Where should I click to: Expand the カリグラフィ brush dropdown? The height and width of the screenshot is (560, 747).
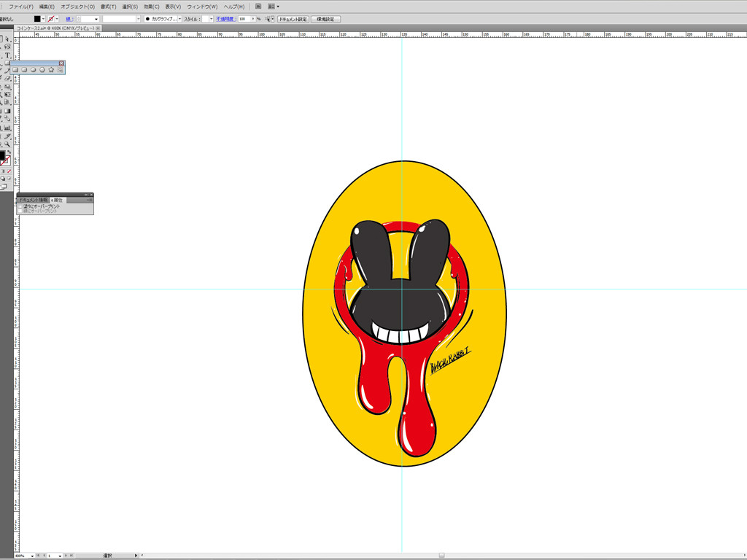click(179, 19)
